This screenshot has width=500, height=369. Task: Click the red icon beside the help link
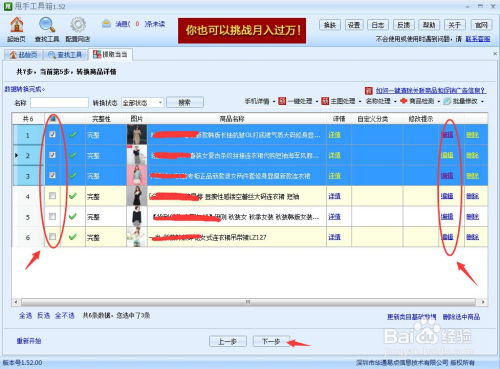[369, 91]
